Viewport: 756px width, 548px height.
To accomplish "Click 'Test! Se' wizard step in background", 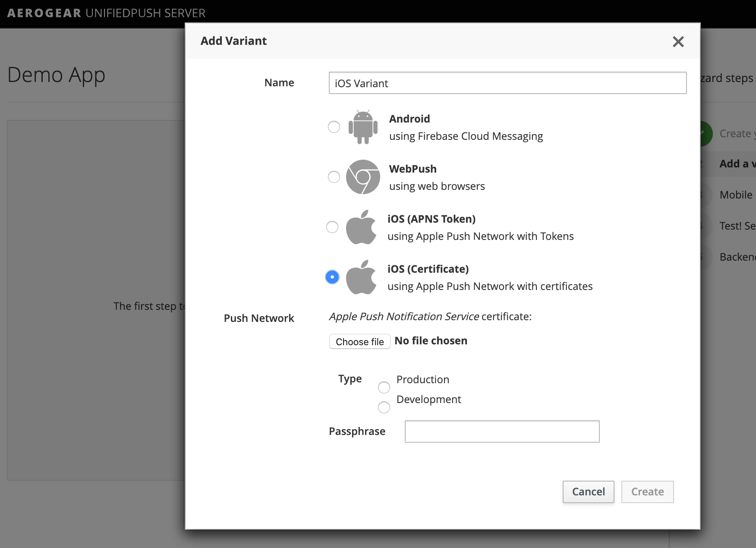I will (737, 226).
